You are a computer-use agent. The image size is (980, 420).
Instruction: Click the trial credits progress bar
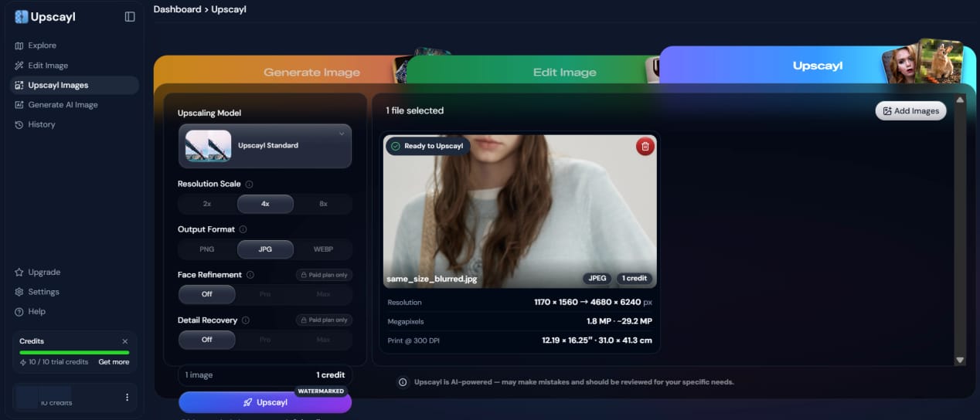point(74,353)
